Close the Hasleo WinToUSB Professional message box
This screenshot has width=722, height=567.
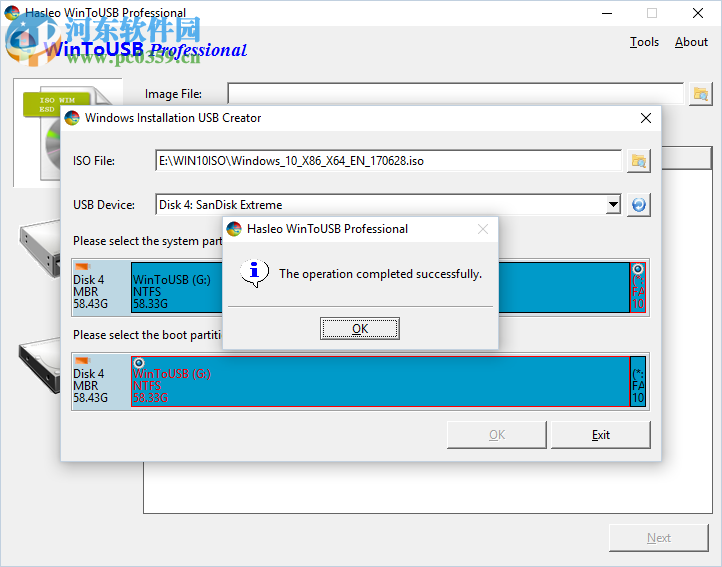tap(483, 229)
